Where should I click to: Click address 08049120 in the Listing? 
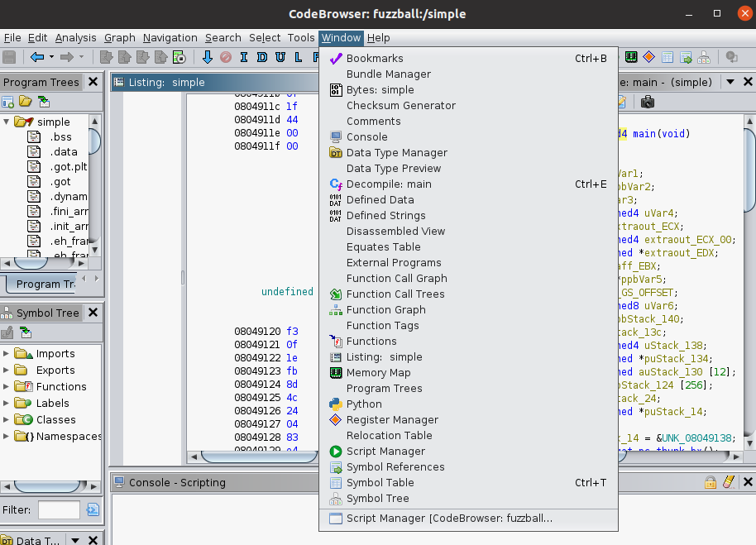pos(257,331)
